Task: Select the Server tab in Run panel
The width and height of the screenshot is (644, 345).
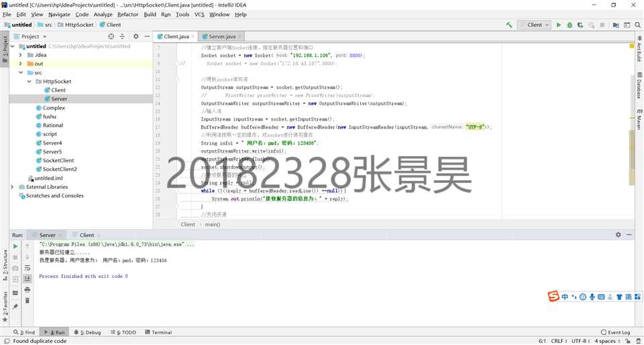Action: click(x=47, y=235)
